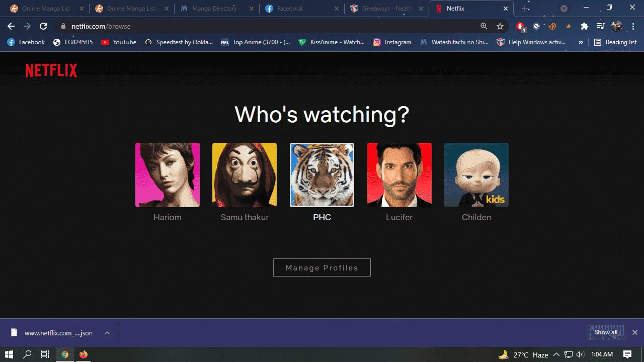The image size is (644, 362).
Task: Click the Manage Profiles button
Action: [x=322, y=267]
